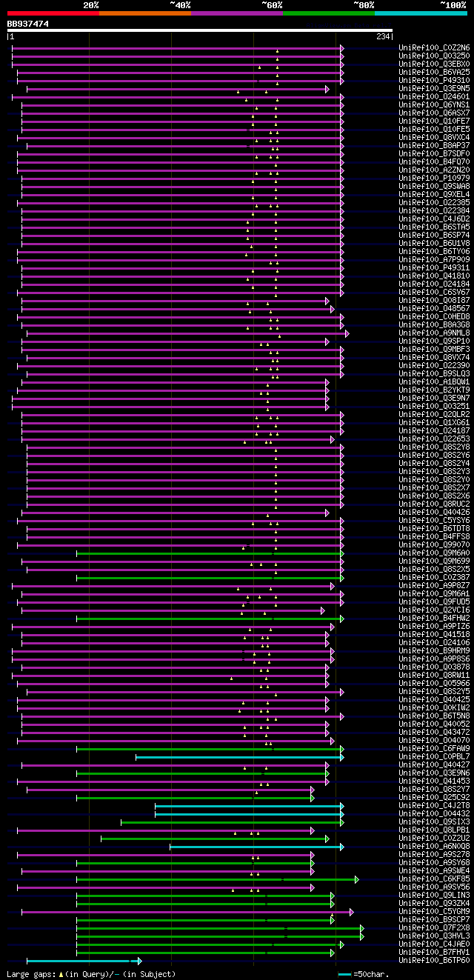Select hit UniRef100_B6T5N8

(434, 716)
